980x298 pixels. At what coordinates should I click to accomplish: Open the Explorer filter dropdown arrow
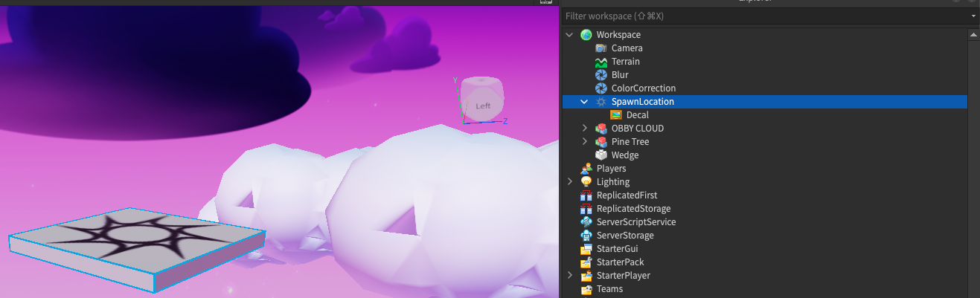click(973, 16)
